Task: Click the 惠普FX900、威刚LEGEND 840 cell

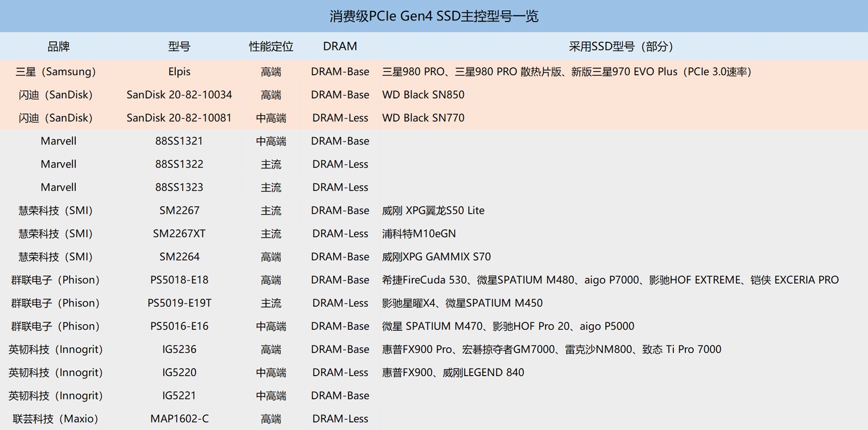Action: [x=453, y=372]
